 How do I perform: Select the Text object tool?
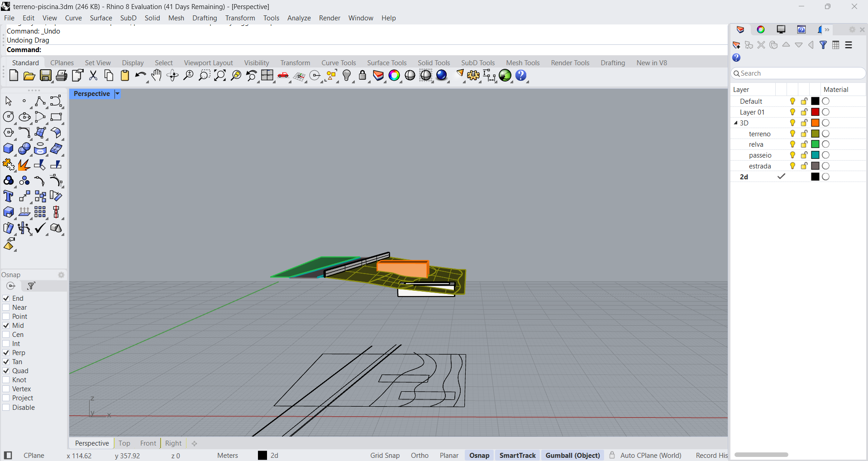[9, 197]
